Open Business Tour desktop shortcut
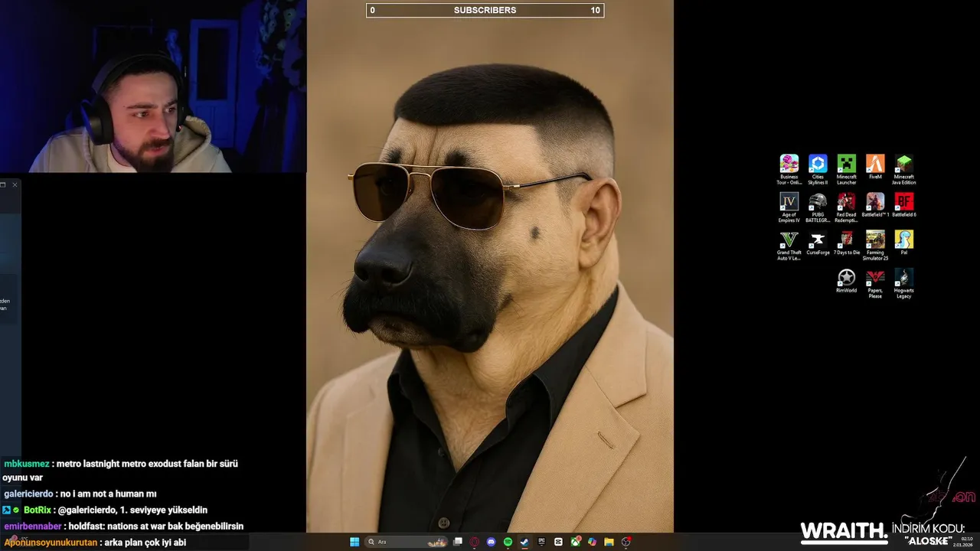 (x=789, y=169)
